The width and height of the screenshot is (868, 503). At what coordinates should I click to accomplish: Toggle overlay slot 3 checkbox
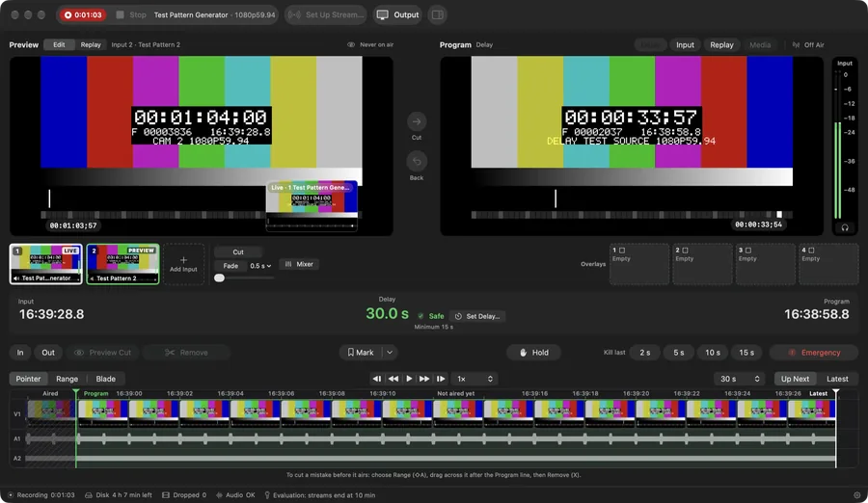point(747,251)
